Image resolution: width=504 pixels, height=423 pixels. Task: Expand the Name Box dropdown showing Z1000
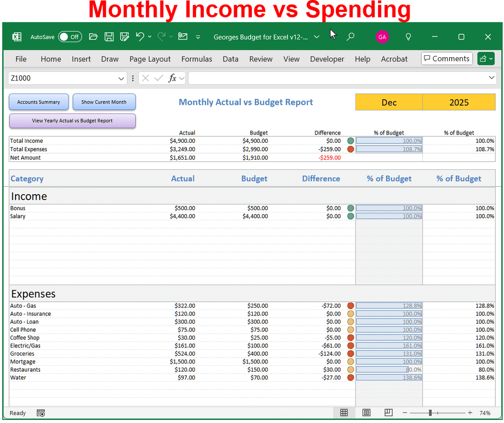point(122,78)
